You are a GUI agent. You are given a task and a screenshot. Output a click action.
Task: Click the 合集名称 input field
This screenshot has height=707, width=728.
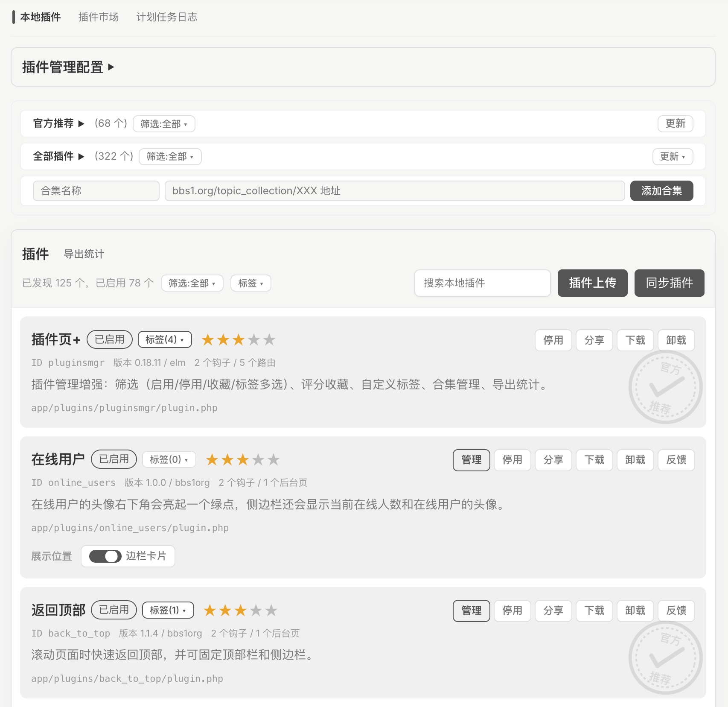point(96,191)
